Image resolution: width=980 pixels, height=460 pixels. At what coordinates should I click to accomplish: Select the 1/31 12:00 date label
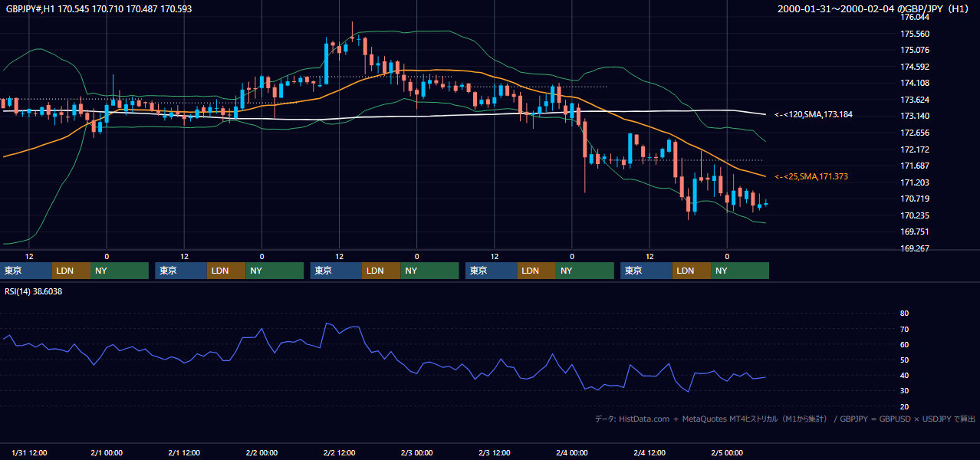[29, 452]
